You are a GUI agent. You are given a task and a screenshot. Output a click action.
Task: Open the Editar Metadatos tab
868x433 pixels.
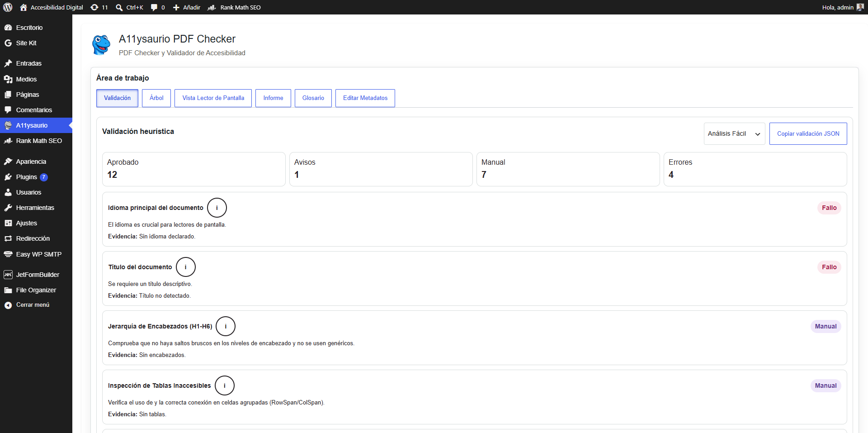click(365, 98)
